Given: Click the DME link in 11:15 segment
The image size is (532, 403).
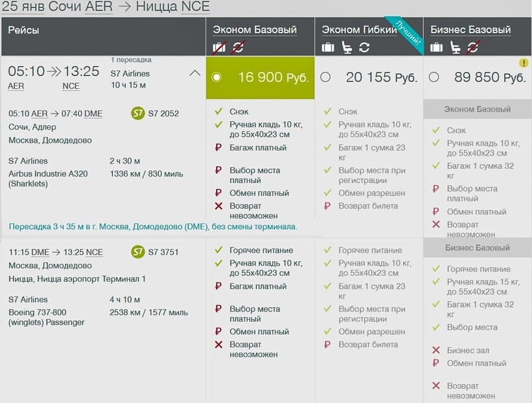Looking at the screenshot, I should 40,252.
